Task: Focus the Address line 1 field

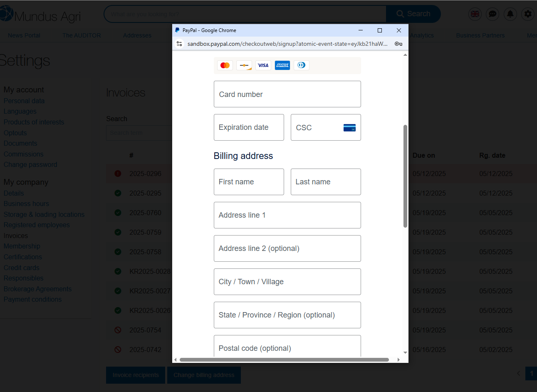Action: [287, 215]
